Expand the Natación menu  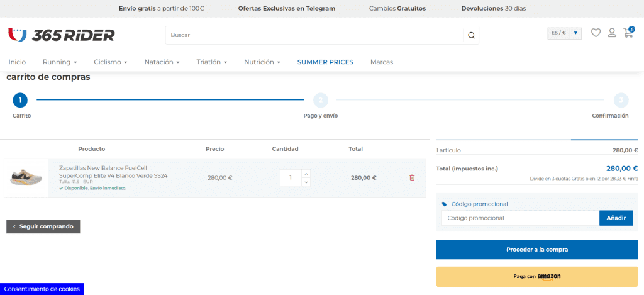tap(162, 62)
